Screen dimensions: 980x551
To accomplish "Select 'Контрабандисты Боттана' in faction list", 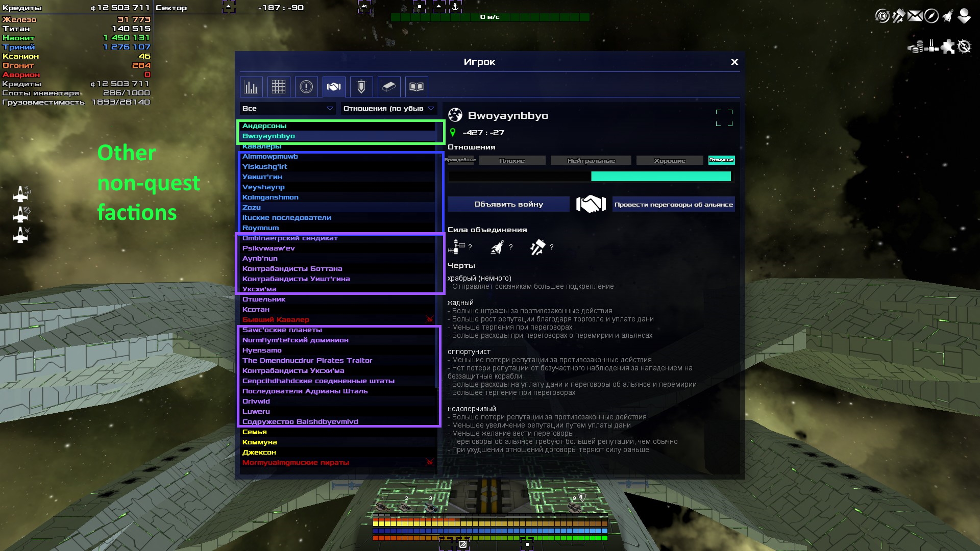I will click(292, 269).
